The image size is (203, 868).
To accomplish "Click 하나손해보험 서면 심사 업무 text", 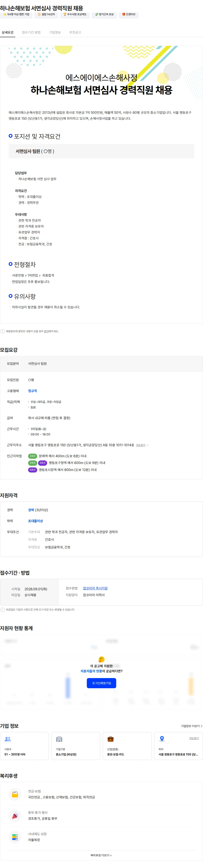I will point(37,179).
